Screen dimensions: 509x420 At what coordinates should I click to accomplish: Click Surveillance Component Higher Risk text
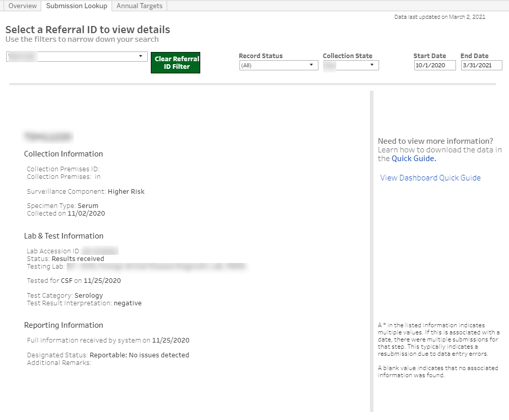click(x=86, y=192)
